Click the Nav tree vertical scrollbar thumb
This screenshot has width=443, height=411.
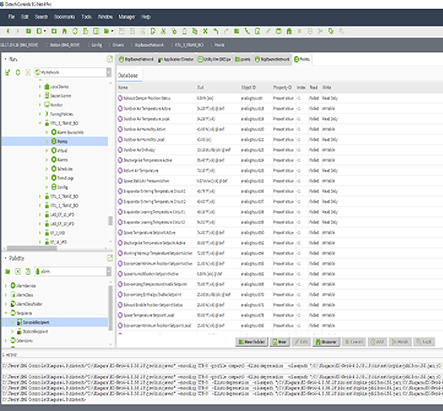coord(110,221)
